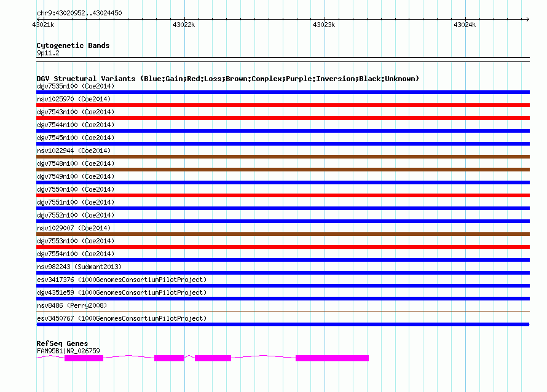547x392 pixels.
Task: Click the nsv1029007 (Coe2014) label
Action: click(x=74, y=228)
